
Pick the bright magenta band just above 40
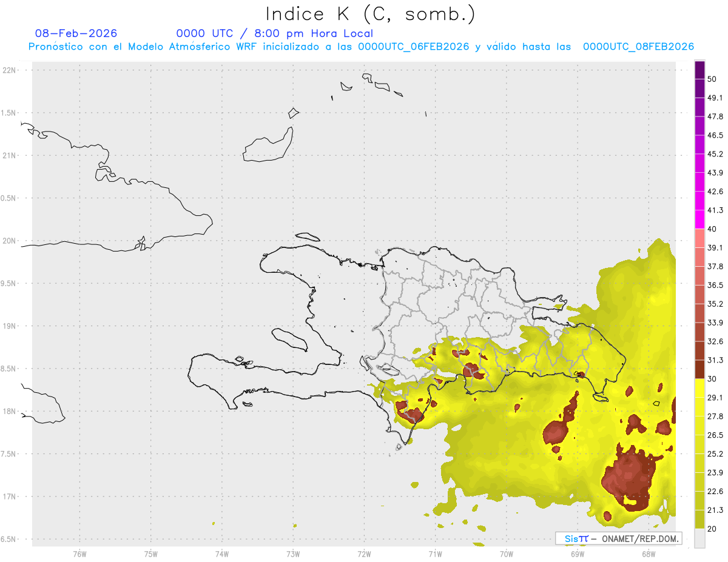click(699, 219)
